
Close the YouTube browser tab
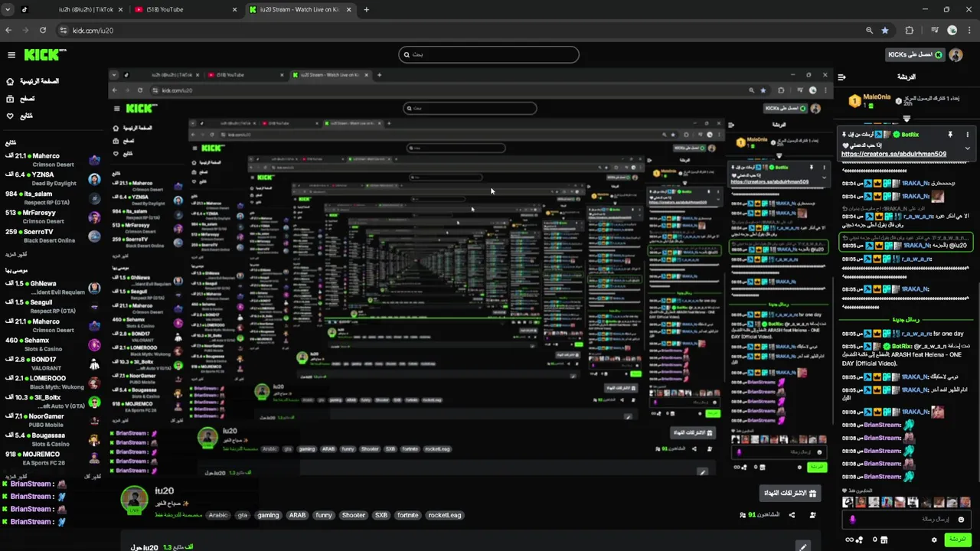pyautogui.click(x=234, y=9)
